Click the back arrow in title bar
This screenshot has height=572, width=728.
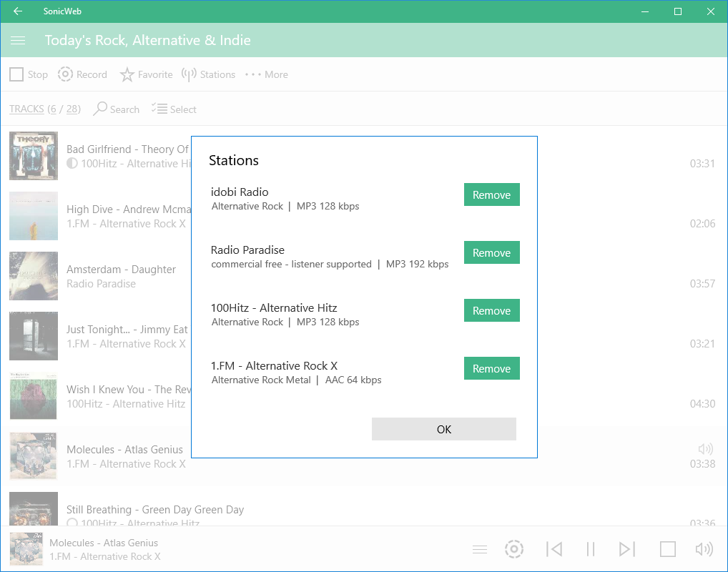18,11
